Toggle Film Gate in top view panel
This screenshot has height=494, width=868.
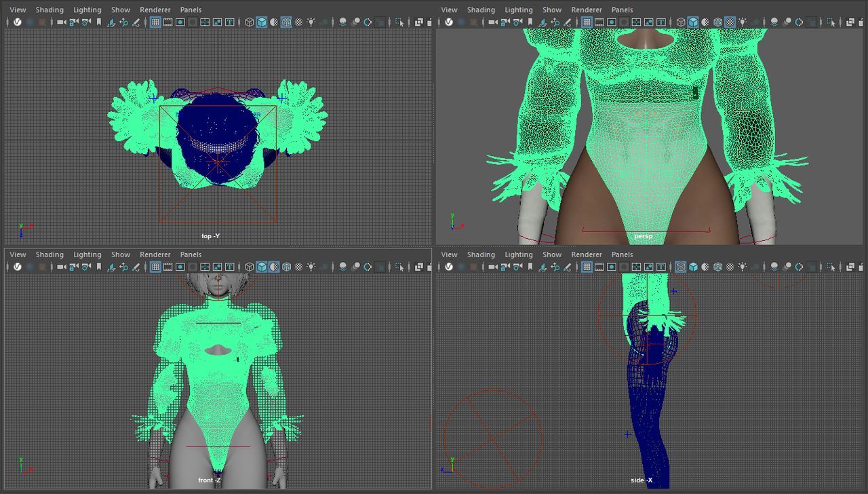tap(167, 22)
